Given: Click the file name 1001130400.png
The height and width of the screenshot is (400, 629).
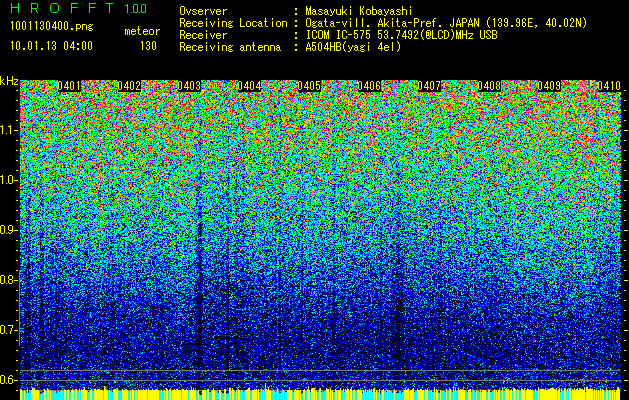Looking at the screenshot, I should pyautogui.click(x=52, y=26).
